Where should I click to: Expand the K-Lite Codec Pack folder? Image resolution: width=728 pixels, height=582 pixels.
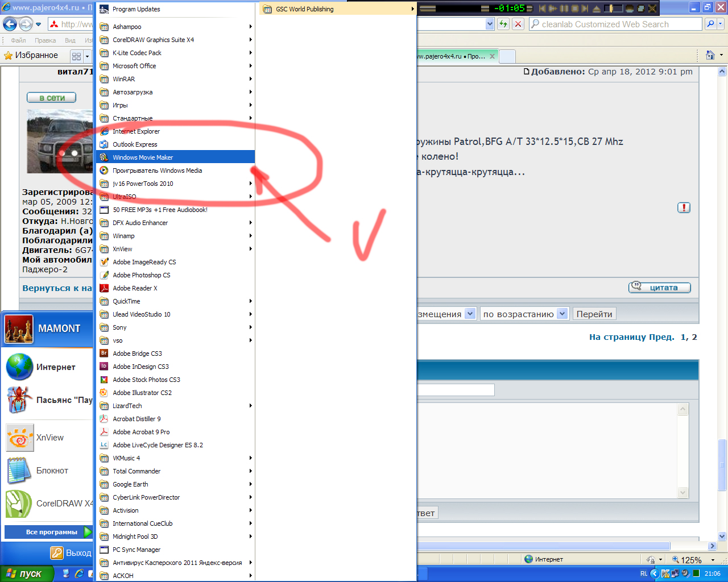coord(176,53)
